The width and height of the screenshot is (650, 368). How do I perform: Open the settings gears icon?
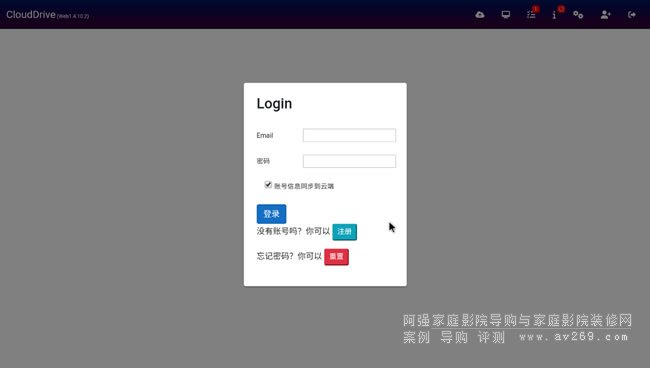578,15
